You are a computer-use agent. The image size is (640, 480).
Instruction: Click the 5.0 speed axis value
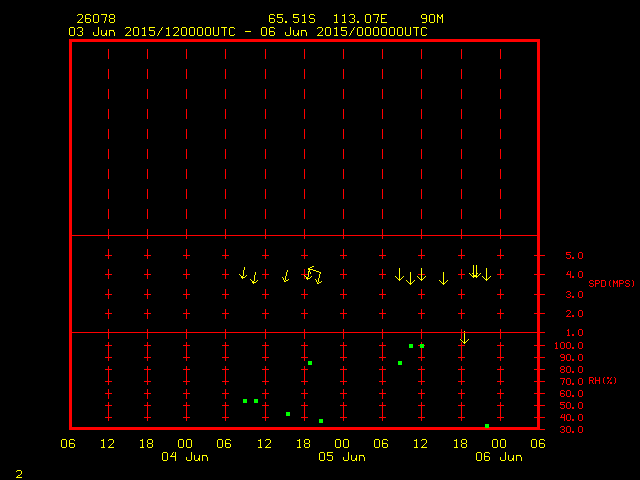coord(560,256)
